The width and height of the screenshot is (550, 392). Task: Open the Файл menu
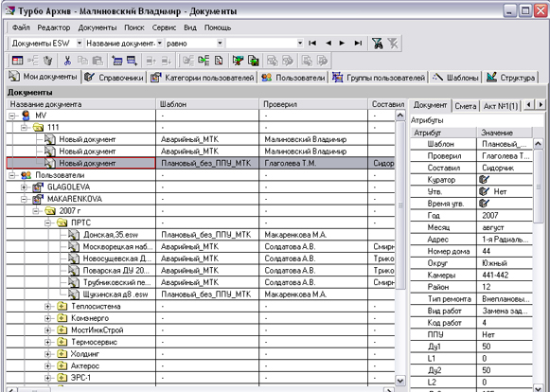[21, 27]
